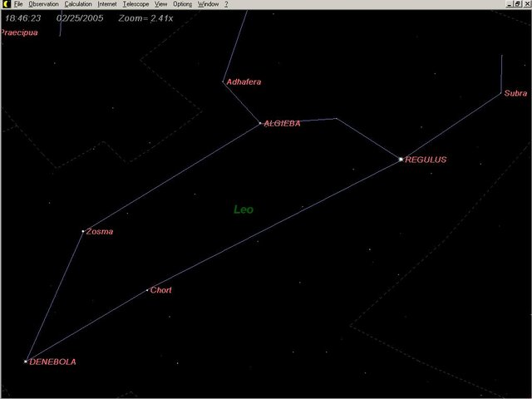Screen dimensions: 532x399
Task: Open the Window menu
Action: coord(208,4)
